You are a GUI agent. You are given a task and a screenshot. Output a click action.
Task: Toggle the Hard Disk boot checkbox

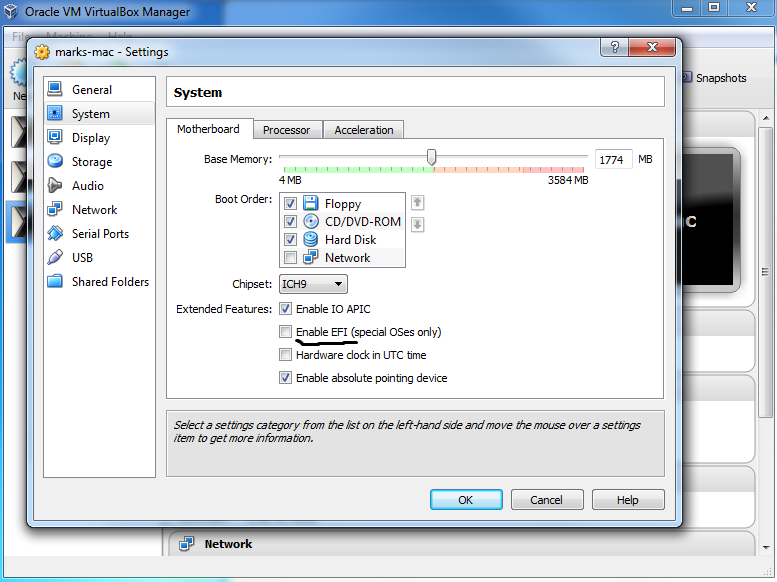click(x=290, y=239)
